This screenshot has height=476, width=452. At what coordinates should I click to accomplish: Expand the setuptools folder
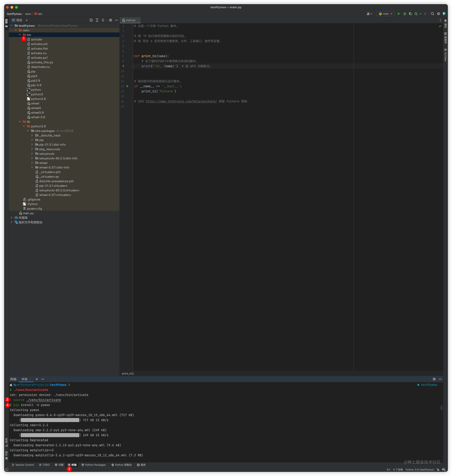(x=32, y=154)
